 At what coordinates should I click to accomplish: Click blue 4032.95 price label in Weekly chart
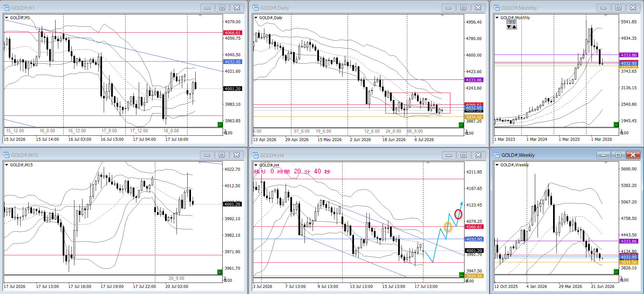coord(629,257)
